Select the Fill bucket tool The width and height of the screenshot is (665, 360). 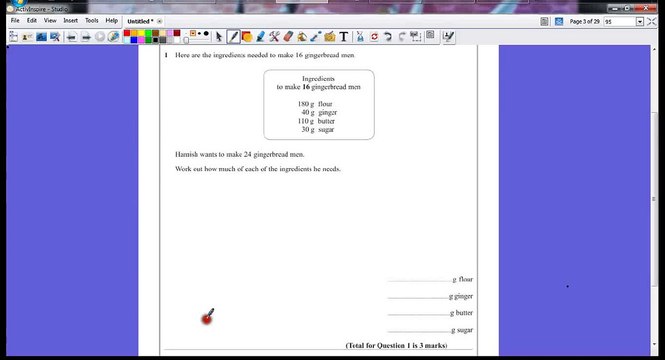[x=302, y=37]
